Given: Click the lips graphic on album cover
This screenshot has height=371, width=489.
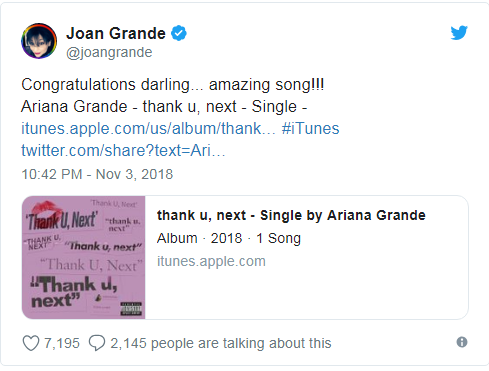Looking at the screenshot, I should (x=47, y=208).
